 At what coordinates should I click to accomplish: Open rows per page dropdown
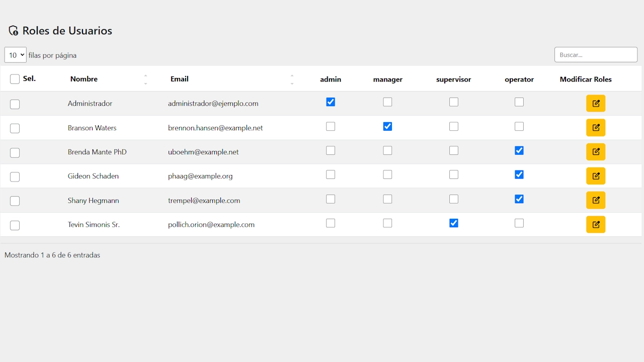16,55
